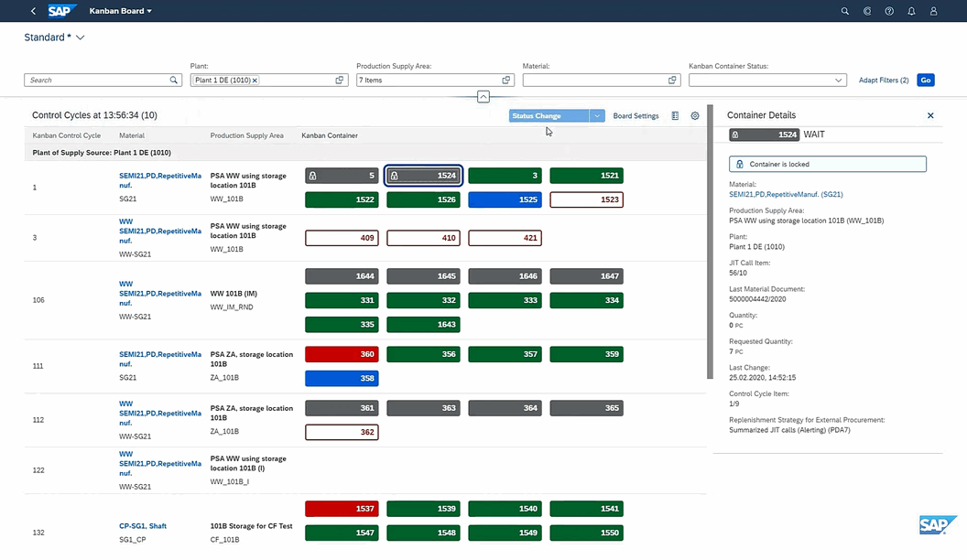Close the Container Details panel

click(930, 115)
